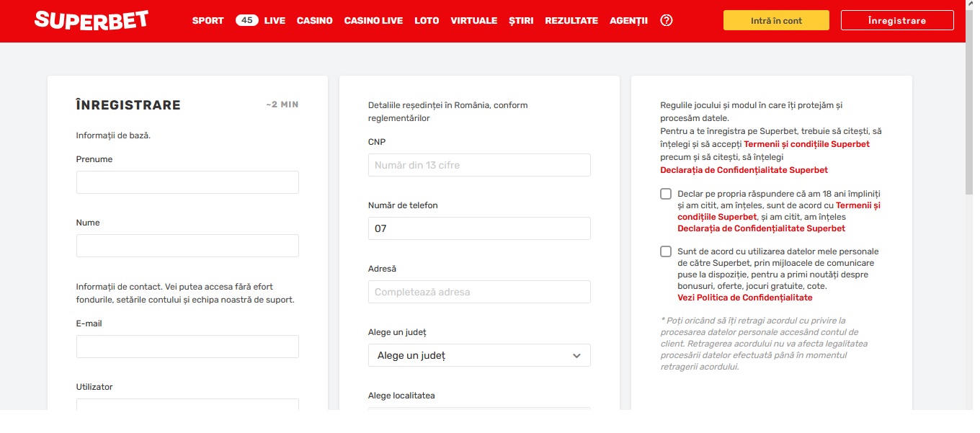Click the Înregistrare button in the header
Image resolution: width=980 pixels, height=433 pixels.
coord(897,20)
